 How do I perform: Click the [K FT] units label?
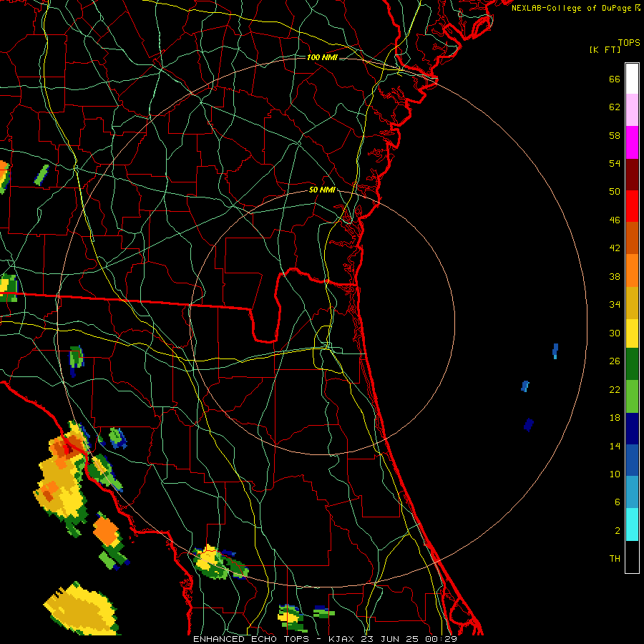pos(605,49)
